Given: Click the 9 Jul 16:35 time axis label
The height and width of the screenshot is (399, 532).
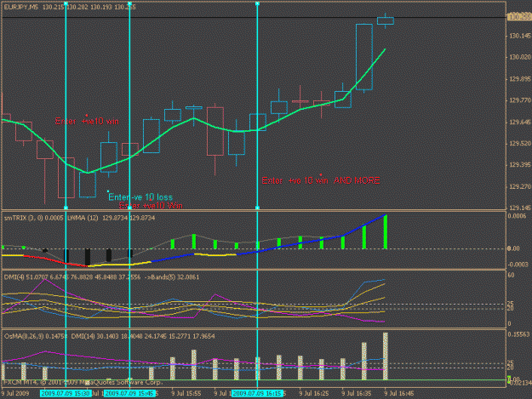Looking at the screenshot, I should pyautogui.click(x=357, y=394).
